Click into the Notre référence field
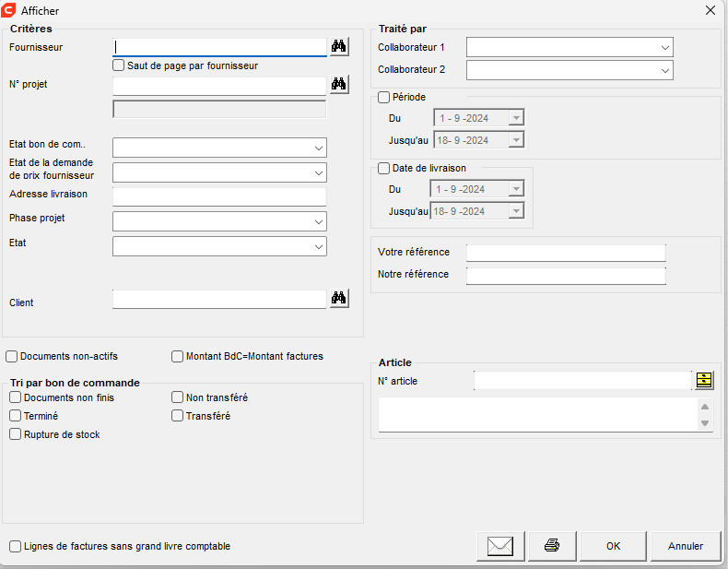This screenshot has height=569, width=728. point(566,276)
